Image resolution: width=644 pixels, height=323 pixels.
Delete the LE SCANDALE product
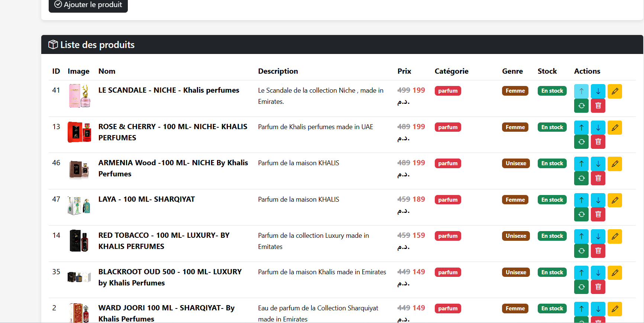click(598, 106)
